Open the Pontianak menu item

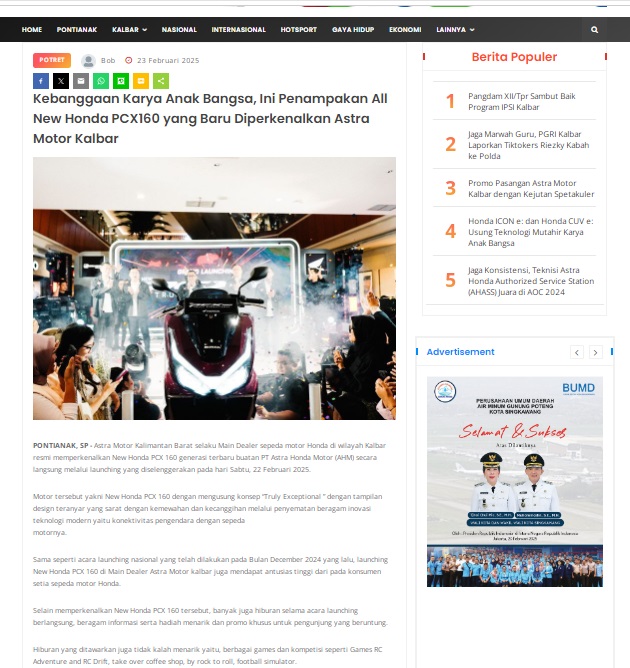click(77, 29)
